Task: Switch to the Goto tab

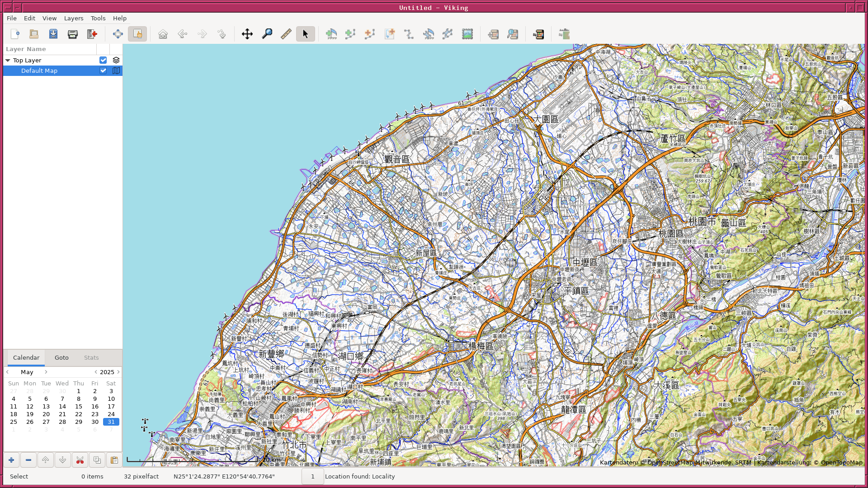Action: click(x=61, y=357)
